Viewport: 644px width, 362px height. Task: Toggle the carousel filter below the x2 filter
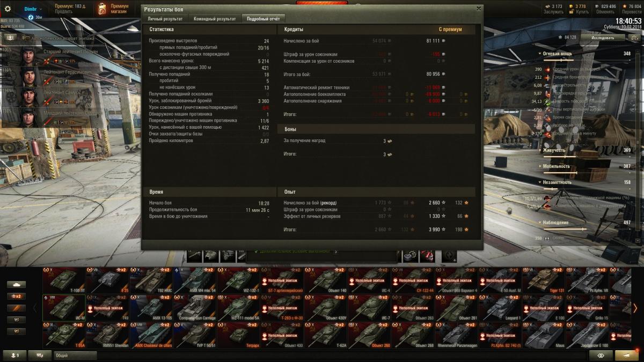17,308
